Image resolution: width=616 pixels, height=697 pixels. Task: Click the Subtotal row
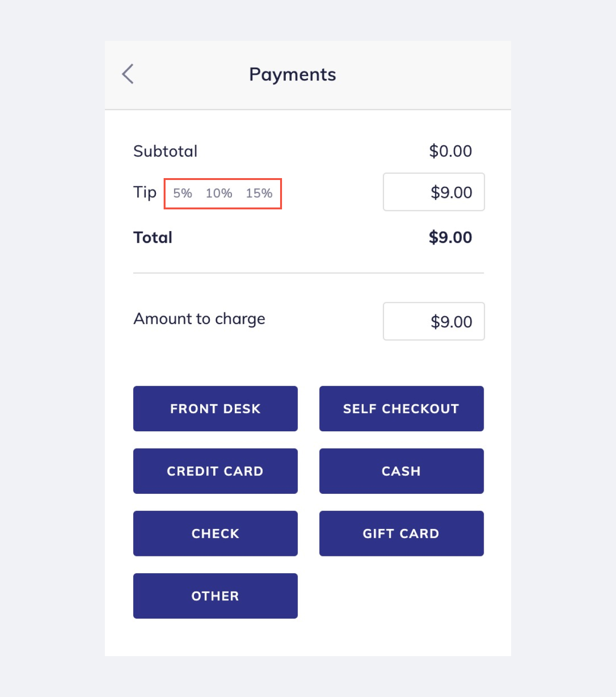pos(166,151)
